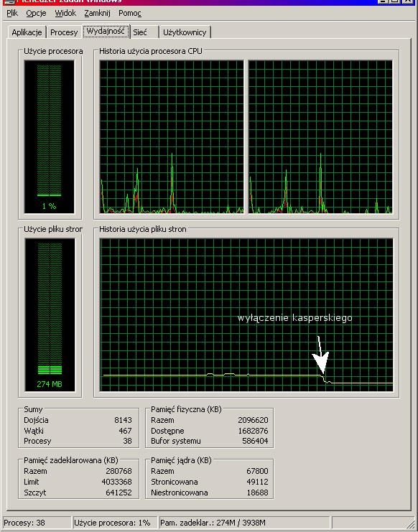Click the Bufor systemu value 586404

(256, 441)
